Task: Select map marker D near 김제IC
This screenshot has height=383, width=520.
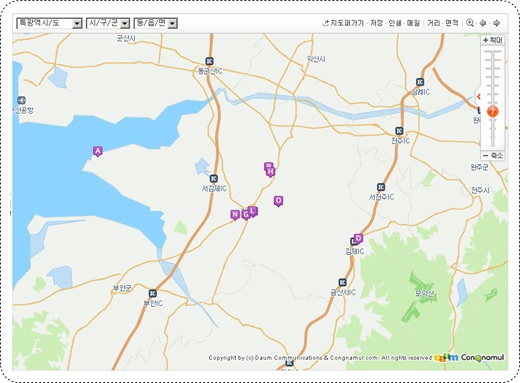Action: tap(358, 238)
